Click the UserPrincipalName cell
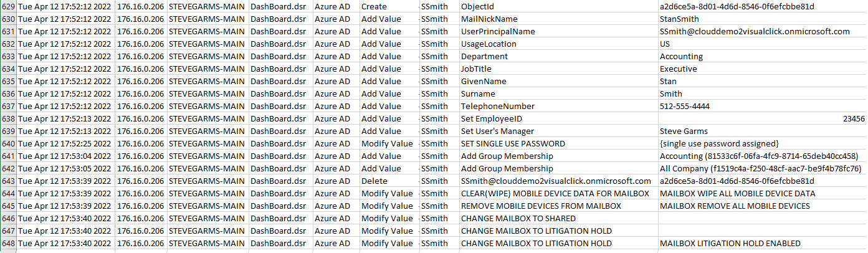The image size is (868, 253). [x=498, y=31]
